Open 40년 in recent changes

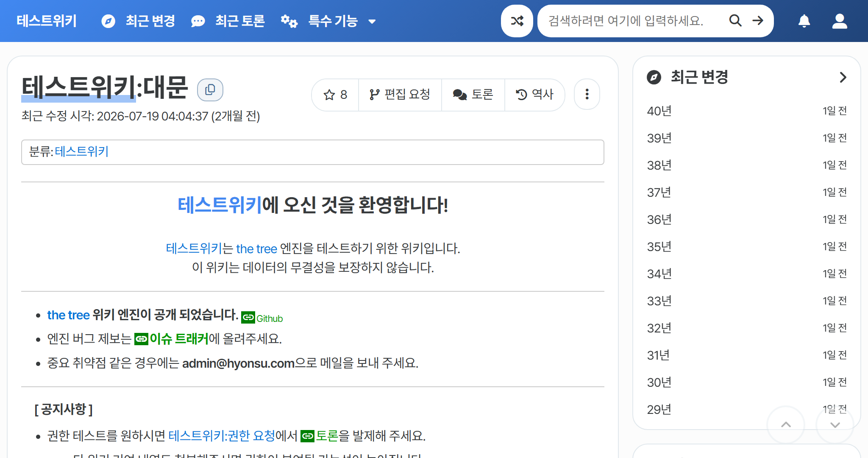pos(659,111)
